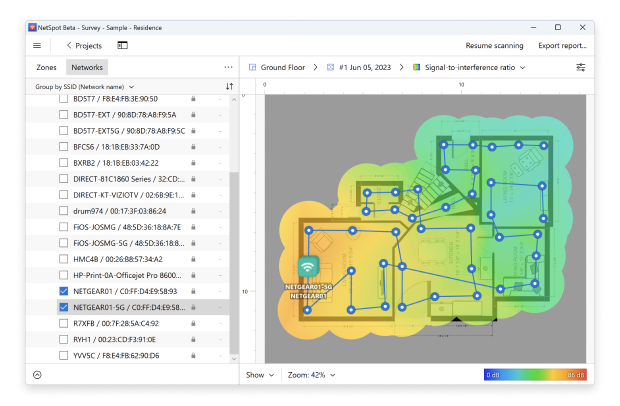This screenshot has width=620, height=406.
Task: Reverse the networks sort order
Action: pos(229,86)
